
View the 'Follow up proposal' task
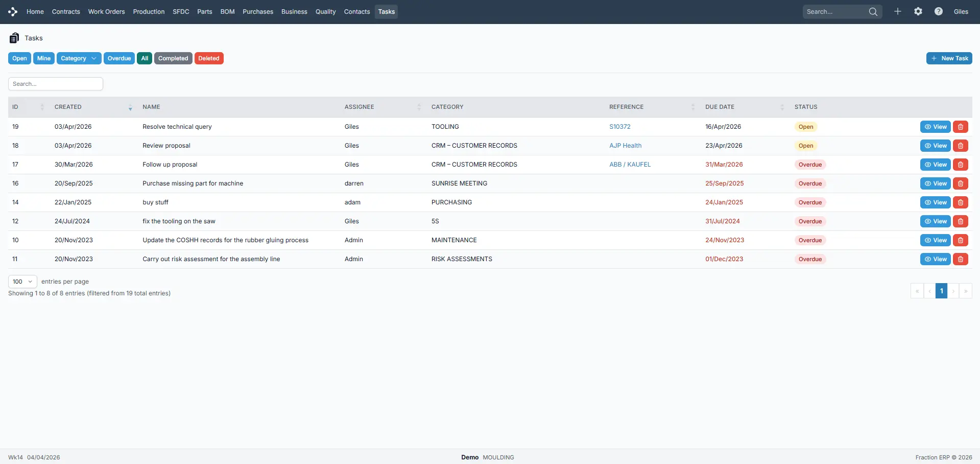(935, 165)
